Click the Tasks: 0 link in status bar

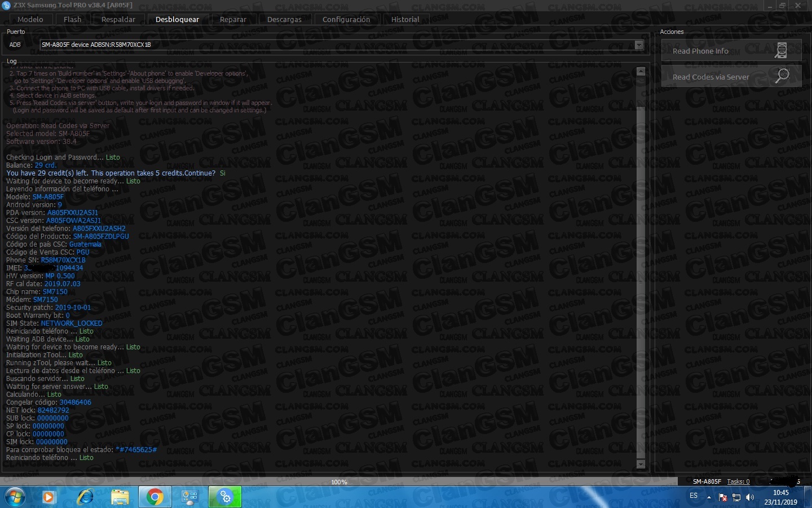click(738, 481)
